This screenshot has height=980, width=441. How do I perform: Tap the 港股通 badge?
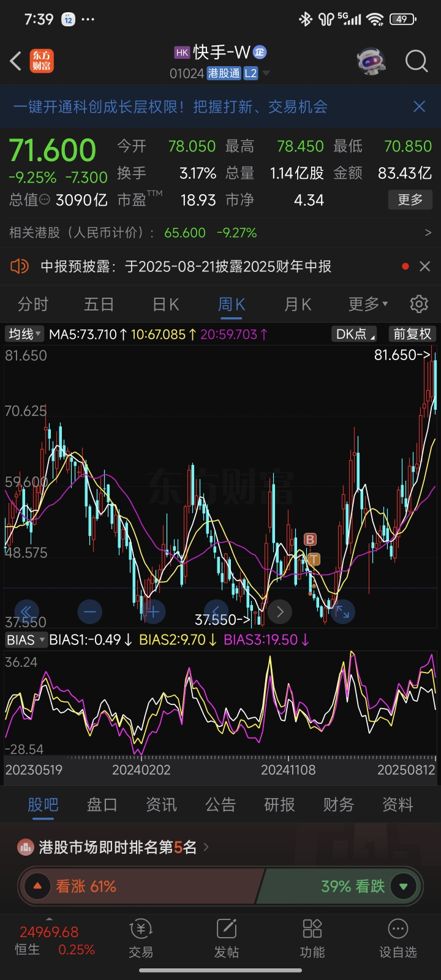point(224,73)
